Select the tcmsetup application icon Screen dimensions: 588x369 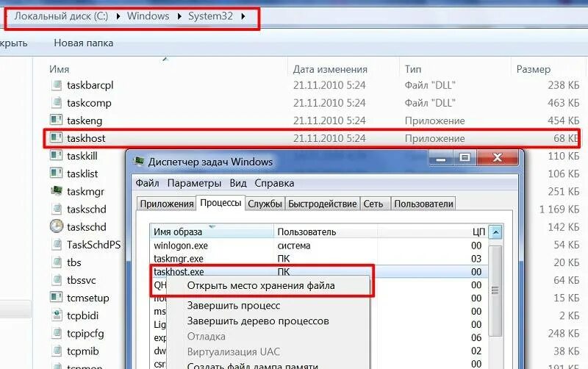tap(57, 298)
